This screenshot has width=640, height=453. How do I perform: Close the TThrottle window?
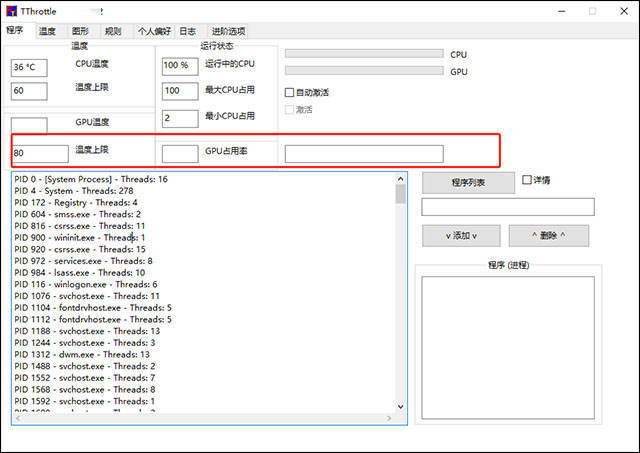[620, 11]
